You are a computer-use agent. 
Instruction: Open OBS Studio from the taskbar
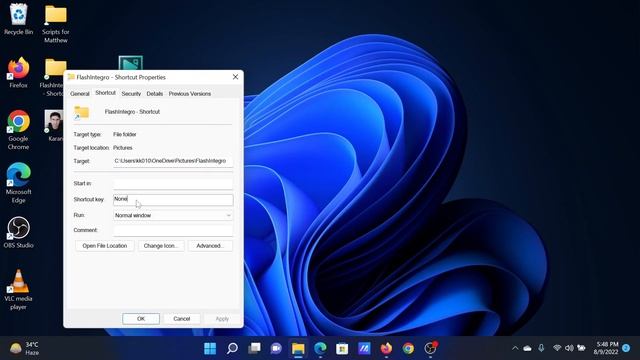tap(430, 348)
